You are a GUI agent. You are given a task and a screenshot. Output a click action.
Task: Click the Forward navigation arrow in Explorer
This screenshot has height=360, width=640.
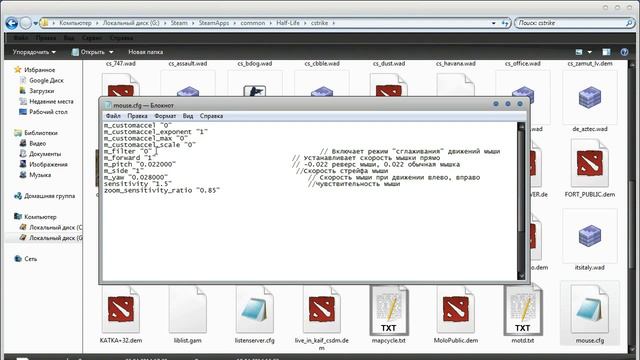tap(26, 23)
